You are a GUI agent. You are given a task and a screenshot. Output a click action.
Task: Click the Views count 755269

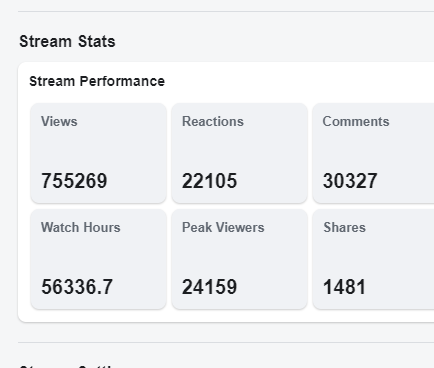point(74,181)
